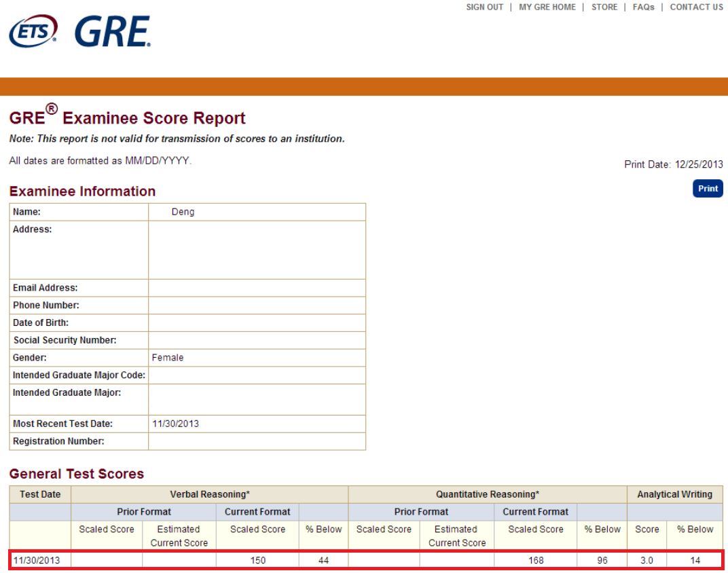This screenshot has width=728, height=573.
Task: Select the 'GRE Examinee Score Report' heading
Action: click(127, 115)
